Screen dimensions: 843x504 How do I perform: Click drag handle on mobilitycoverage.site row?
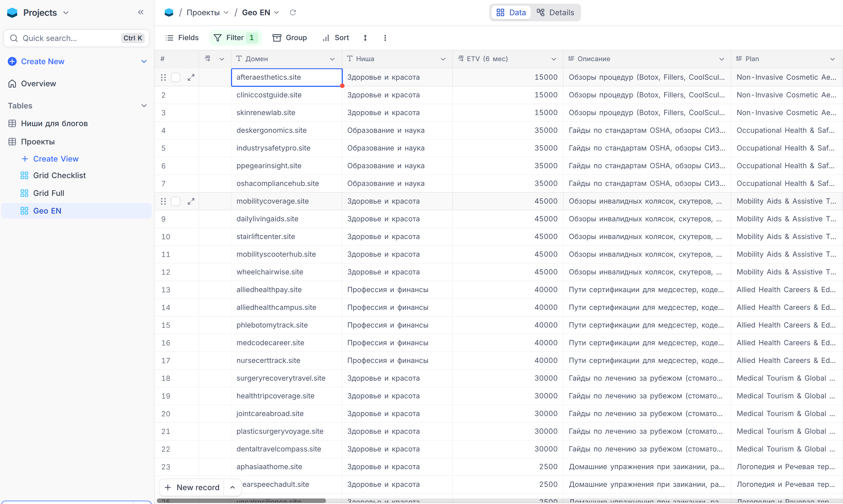coord(163,201)
